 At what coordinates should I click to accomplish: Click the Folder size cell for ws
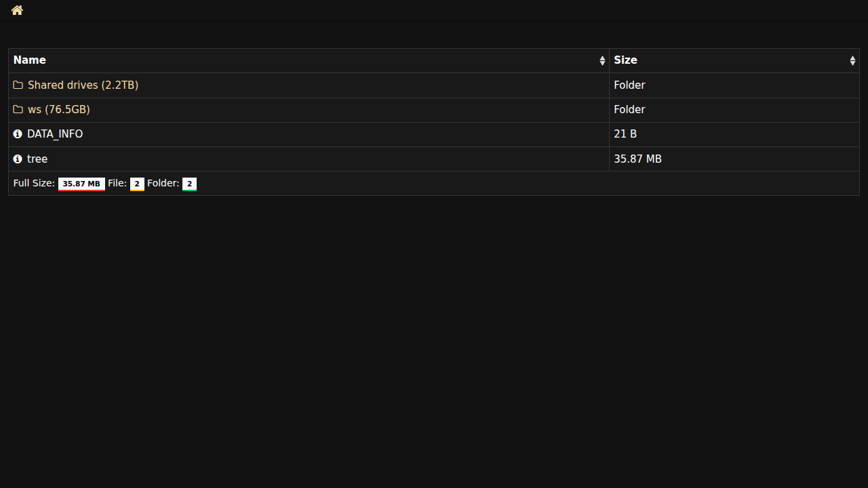tap(629, 110)
